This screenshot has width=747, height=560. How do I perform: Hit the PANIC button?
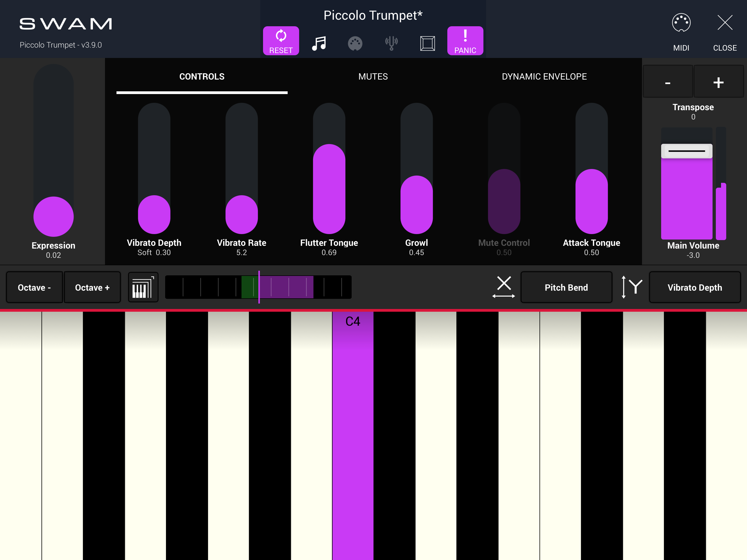click(x=465, y=41)
